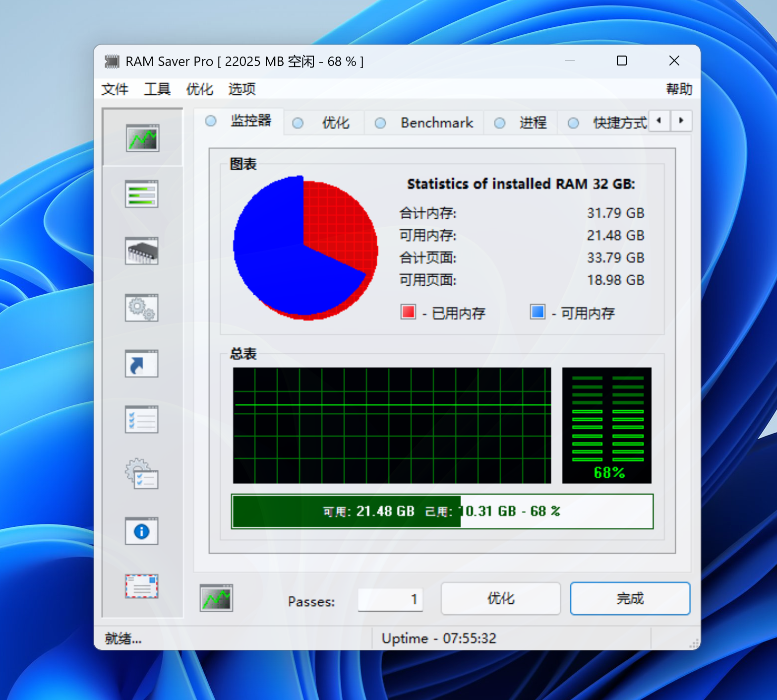Viewport: 777px width, 700px height.
Task: Click the red 已用内存 legend swatch
Action: coord(408,312)
